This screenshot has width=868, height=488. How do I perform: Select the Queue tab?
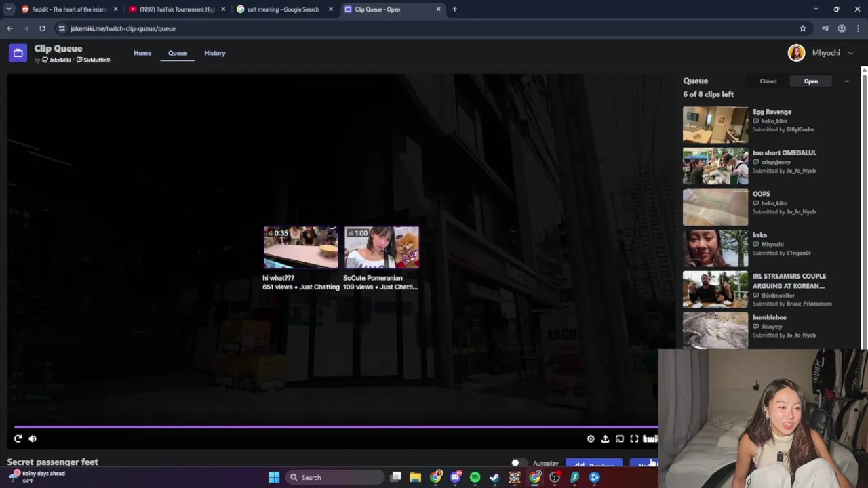click(178, 53)
